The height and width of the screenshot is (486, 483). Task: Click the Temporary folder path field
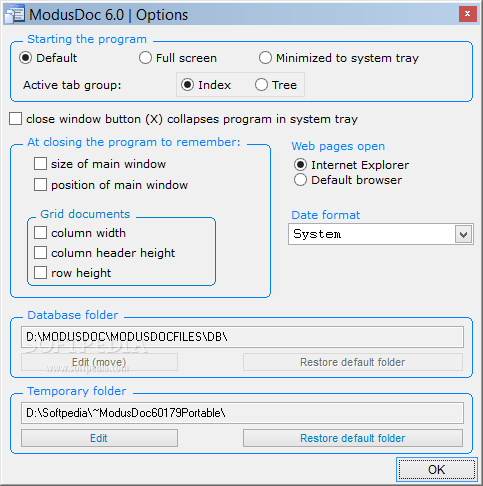pos(242,413)
